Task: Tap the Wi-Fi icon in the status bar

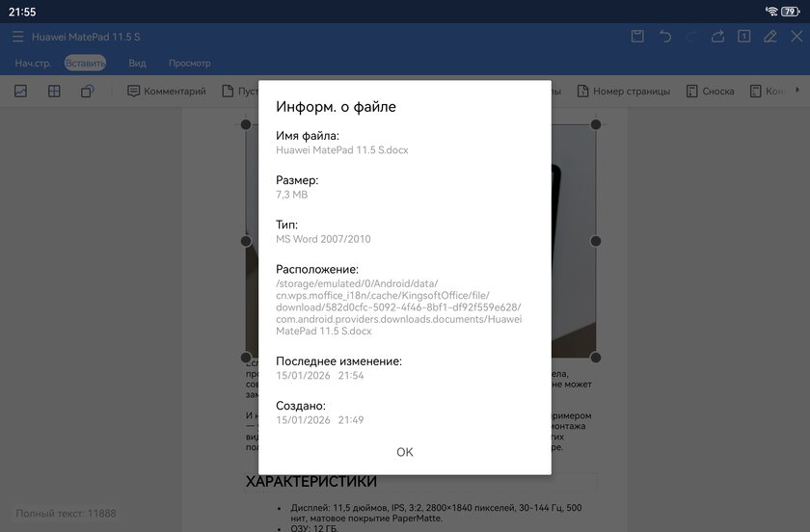Action: (771, 12)
